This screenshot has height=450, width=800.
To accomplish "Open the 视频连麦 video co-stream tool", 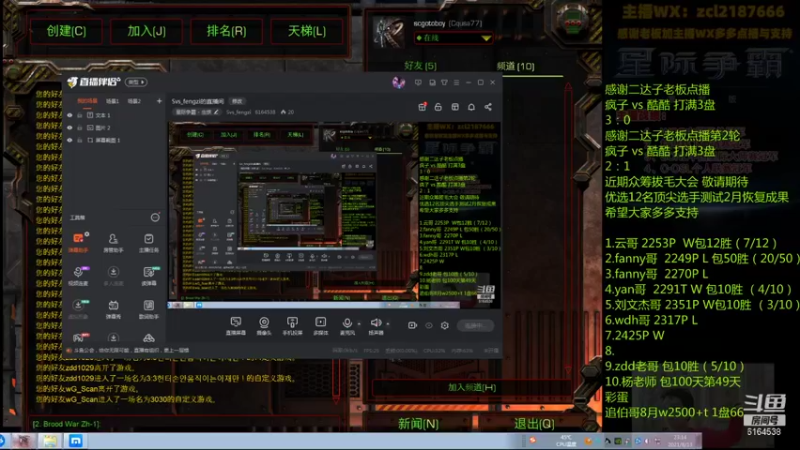I will (78, 276).
